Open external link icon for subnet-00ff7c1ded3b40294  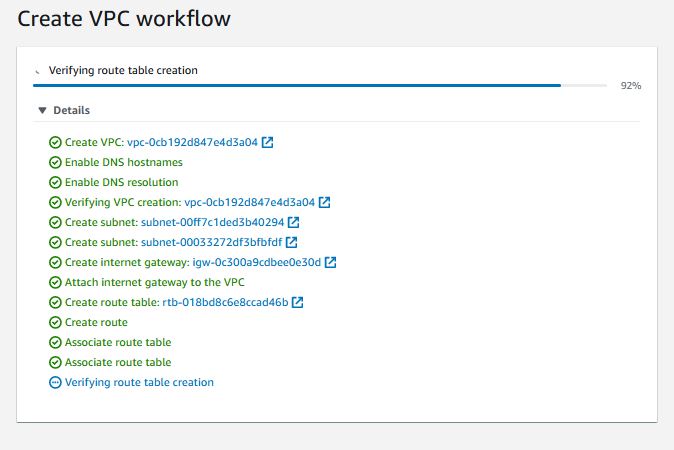coord(294,222)
